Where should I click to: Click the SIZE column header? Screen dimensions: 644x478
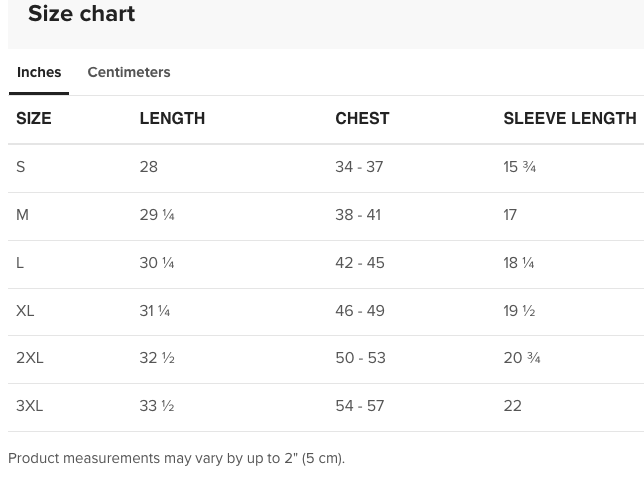pyautogui.click(x=34, y=118)
